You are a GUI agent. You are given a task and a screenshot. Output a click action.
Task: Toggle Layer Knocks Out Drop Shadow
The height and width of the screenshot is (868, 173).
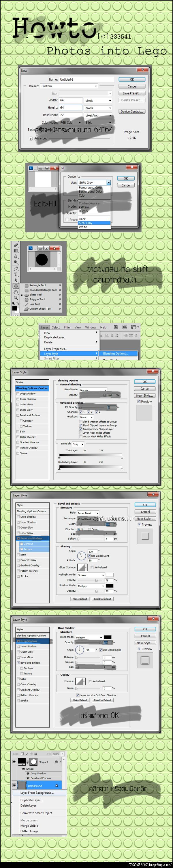(78, 695)
